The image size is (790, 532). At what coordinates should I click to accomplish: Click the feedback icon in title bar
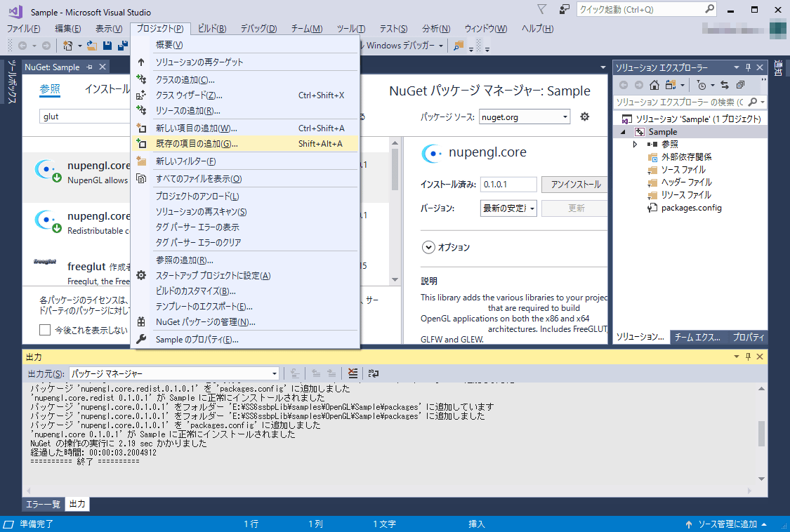(x=565, y=10)
